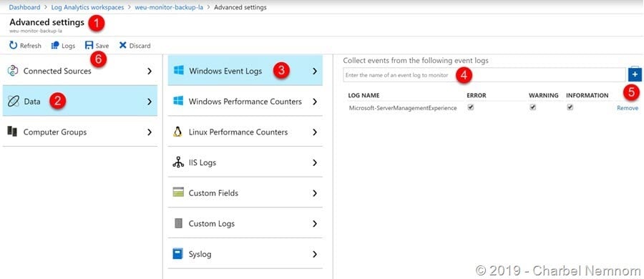This screenshot has height=279, width=644.
Task: Uncheck Warning for Microsoft-ServerManagementExperience
Action: [532, 107]
